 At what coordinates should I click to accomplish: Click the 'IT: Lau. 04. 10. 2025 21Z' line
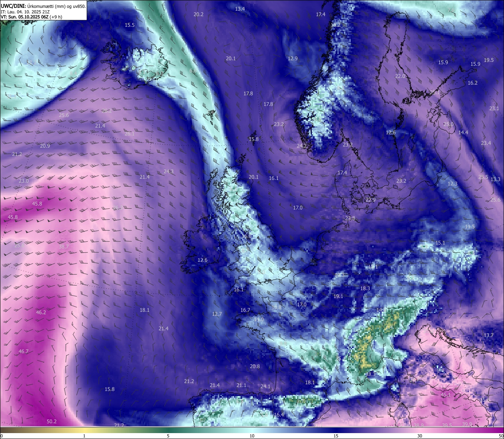[26, 12]
